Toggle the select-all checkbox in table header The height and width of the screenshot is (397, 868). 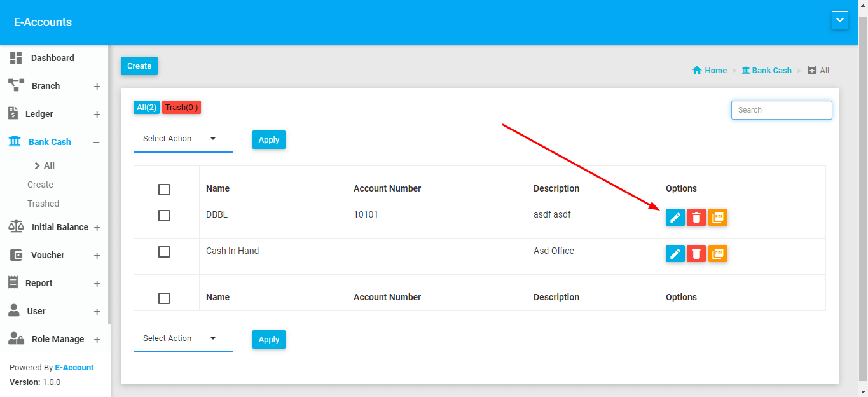click(x=164, y=190)
